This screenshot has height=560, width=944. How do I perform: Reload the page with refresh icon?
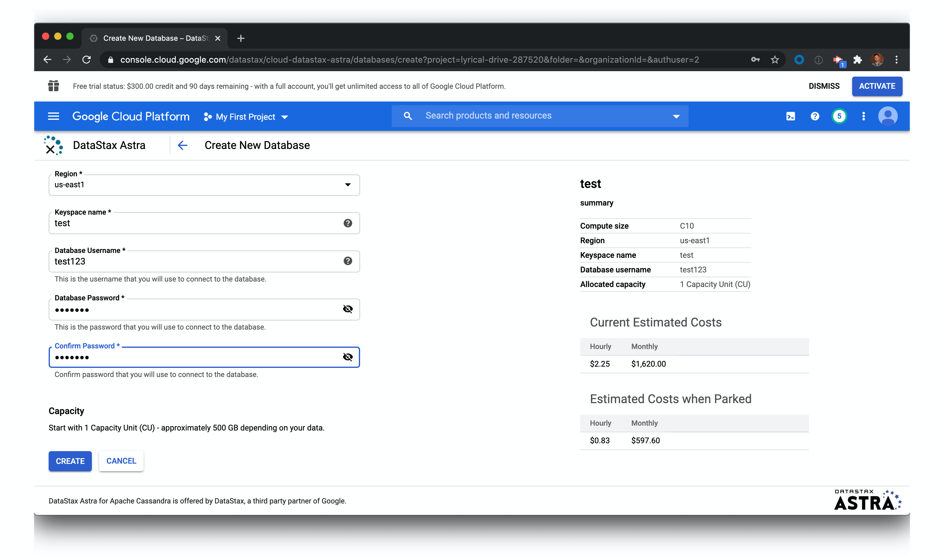[86, 60]
